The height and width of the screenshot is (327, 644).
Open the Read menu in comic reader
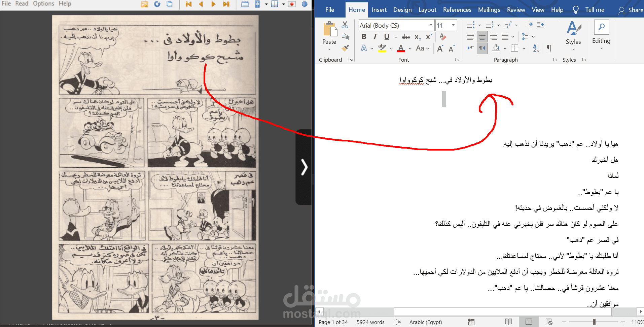pyautogui.click(x=22, y=4)
